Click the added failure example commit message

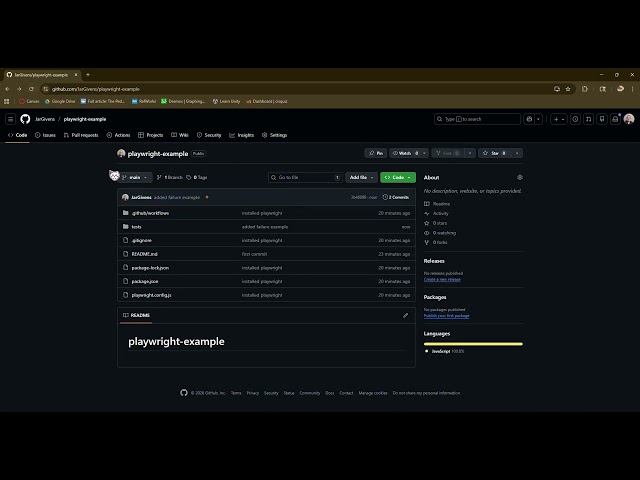click(177, 197)
